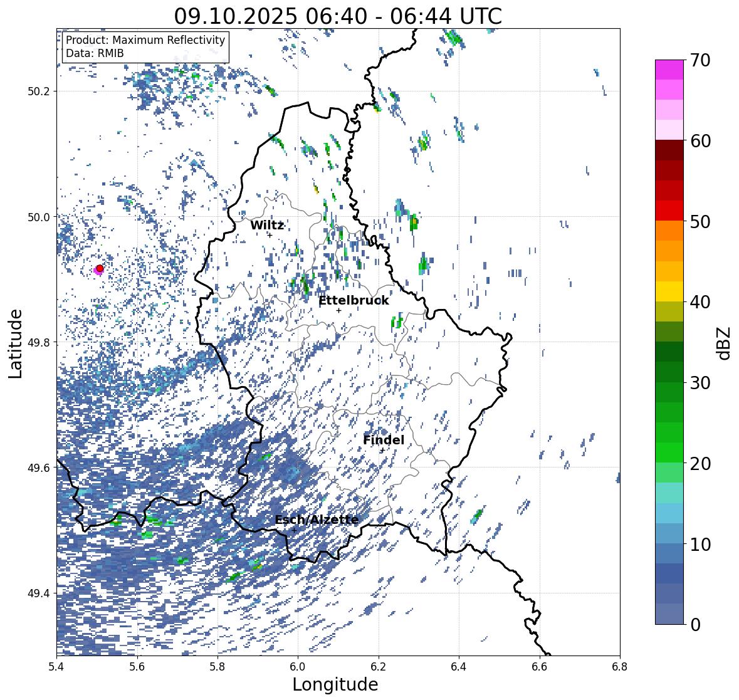Click the 50.0 latitude tick label
This screenshot has height=700, width=739.
pos(39,217)
